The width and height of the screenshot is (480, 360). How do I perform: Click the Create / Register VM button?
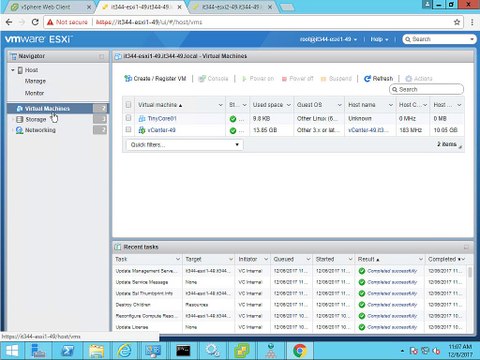155,79
